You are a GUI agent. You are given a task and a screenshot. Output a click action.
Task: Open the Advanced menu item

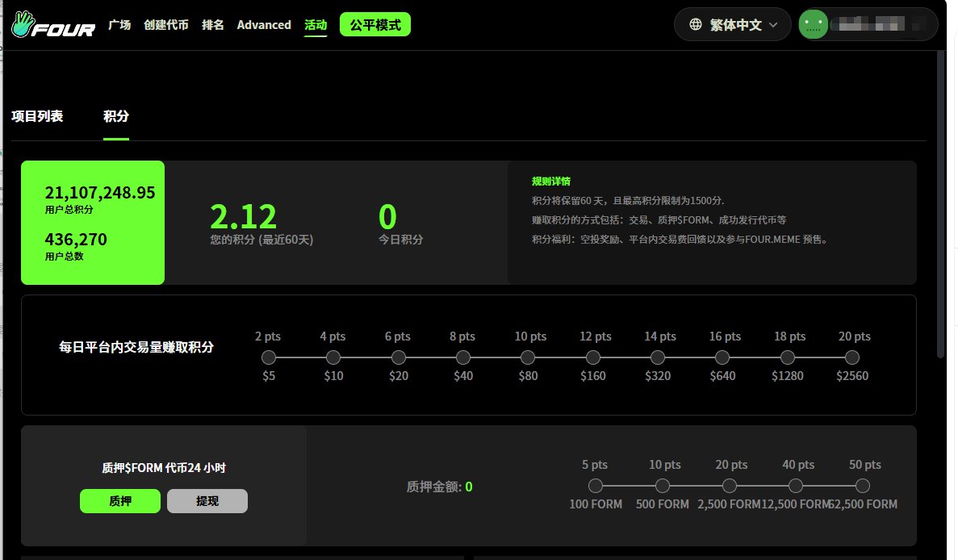(x=264, y=24)
